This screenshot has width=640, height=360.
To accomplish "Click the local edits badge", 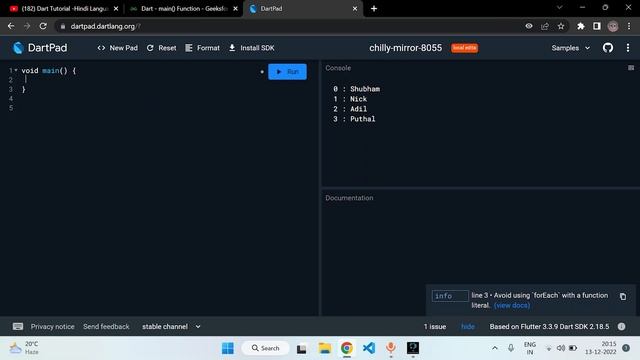I will [x=464, y=48].
